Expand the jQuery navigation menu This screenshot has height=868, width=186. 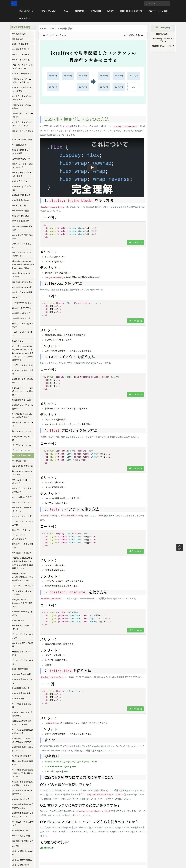(111, 11)
